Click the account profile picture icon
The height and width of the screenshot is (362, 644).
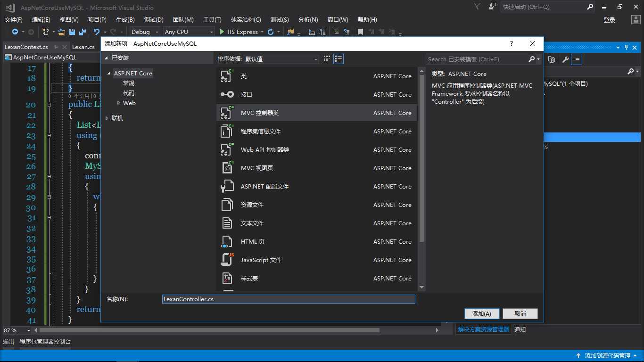click(636, 20)
